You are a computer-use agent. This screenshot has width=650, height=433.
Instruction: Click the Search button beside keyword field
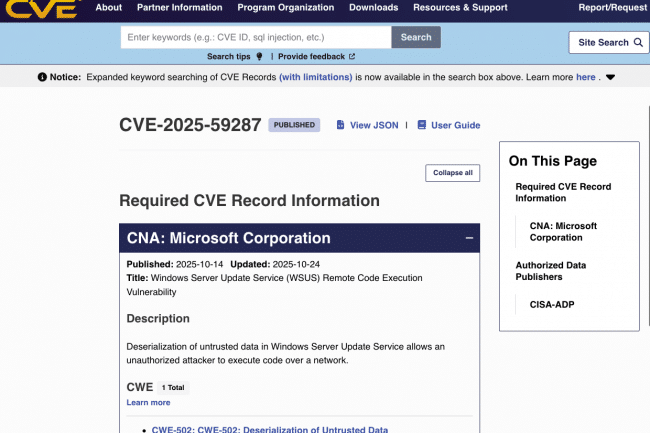tap(416, 37)
